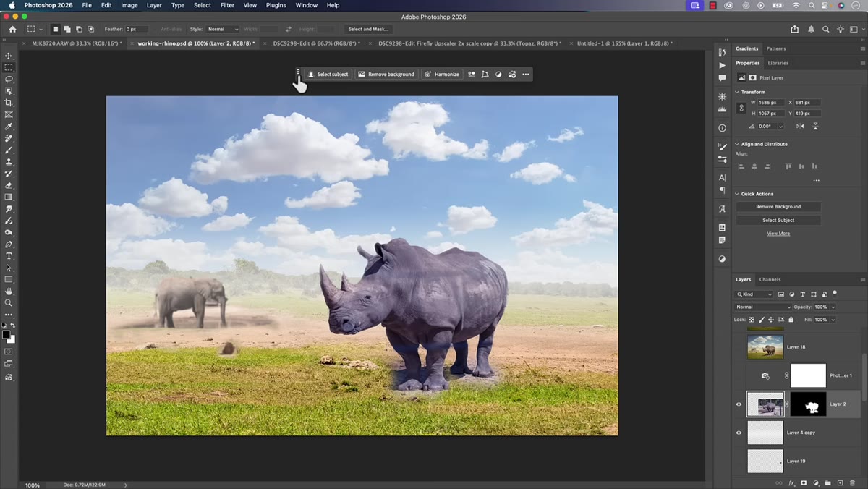
Task: Click the Add layer mask icon
Action: (x=804, y=482)
